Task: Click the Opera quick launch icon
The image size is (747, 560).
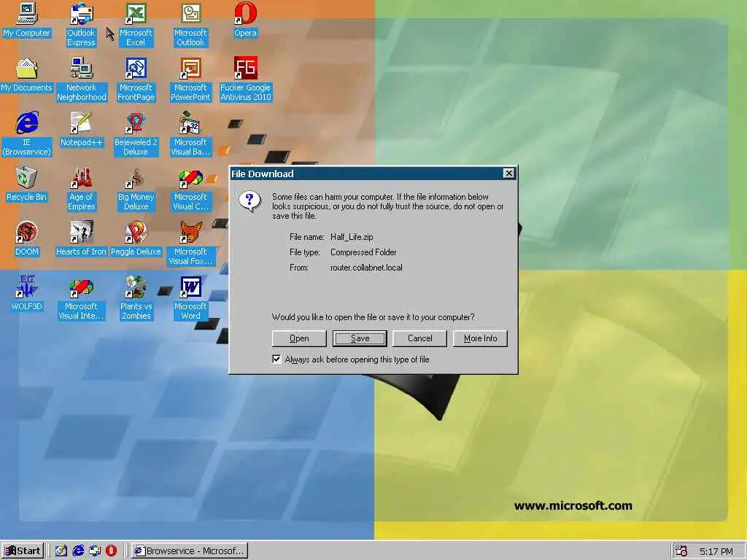Action: point(111,551)
